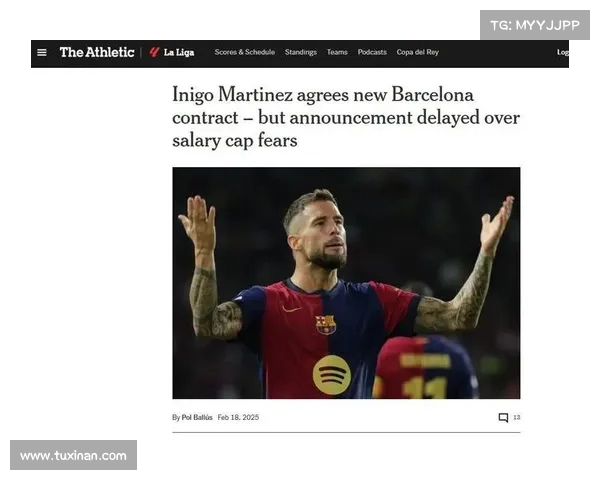
Task: Click the article headline text
Action: (x=346, y=117)
